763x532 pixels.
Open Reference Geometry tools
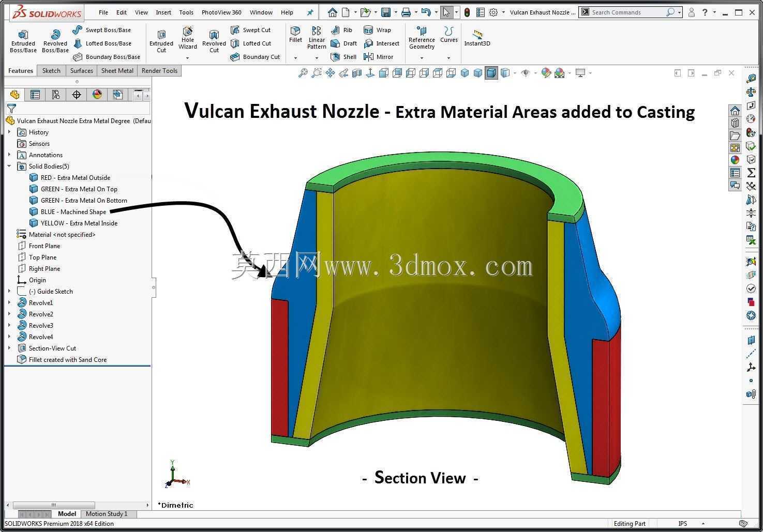click(422, 38)
